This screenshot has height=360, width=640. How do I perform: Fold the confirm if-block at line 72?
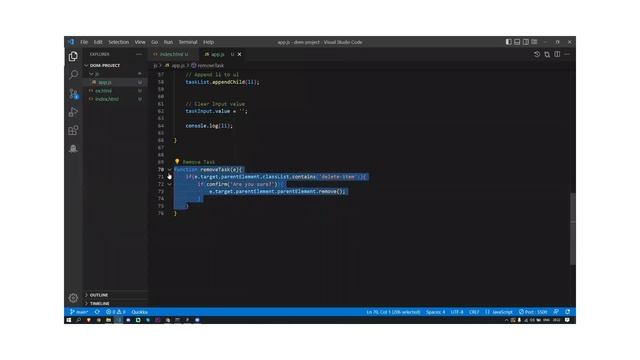coord(169,184)
